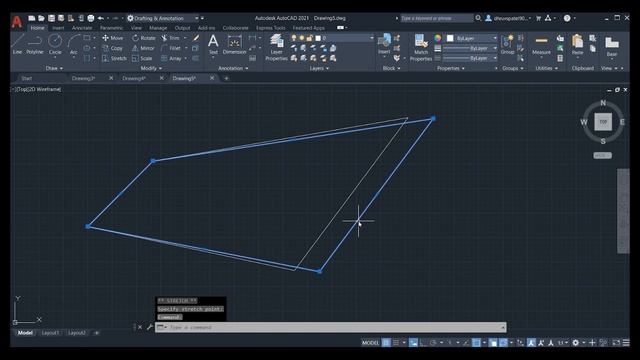
Task: Click the Array command
Action: click(x=171, y=58)
